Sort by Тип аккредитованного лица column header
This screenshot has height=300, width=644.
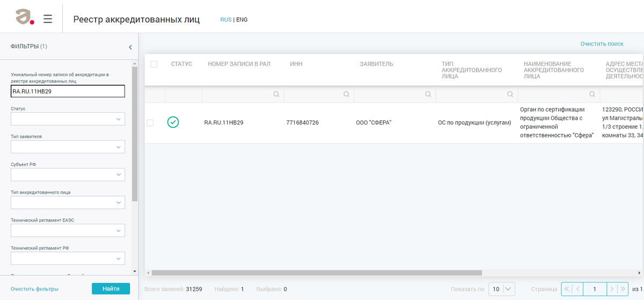(x=472, y=70)
